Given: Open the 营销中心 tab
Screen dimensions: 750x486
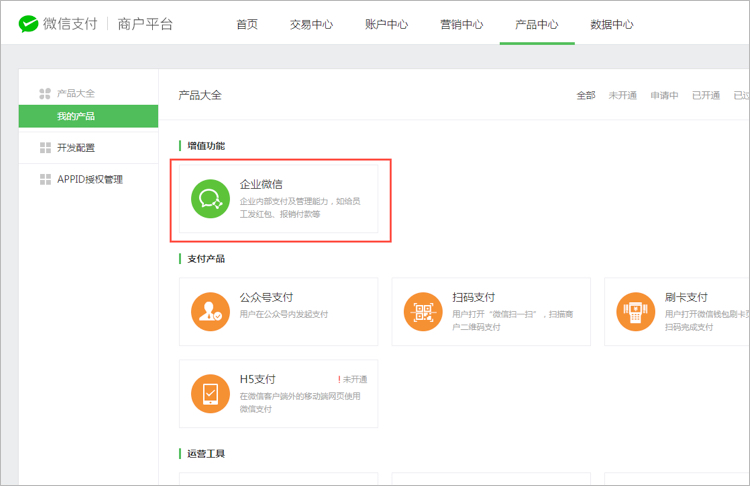Looking at the screenshot, I should (x=462, y=24).
